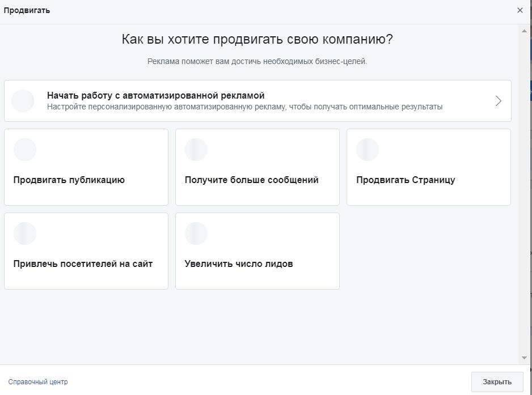This screenshot has width=532, height=395.
Task: Open the 'Справочный центр' link
Action: tap(38, 382)
